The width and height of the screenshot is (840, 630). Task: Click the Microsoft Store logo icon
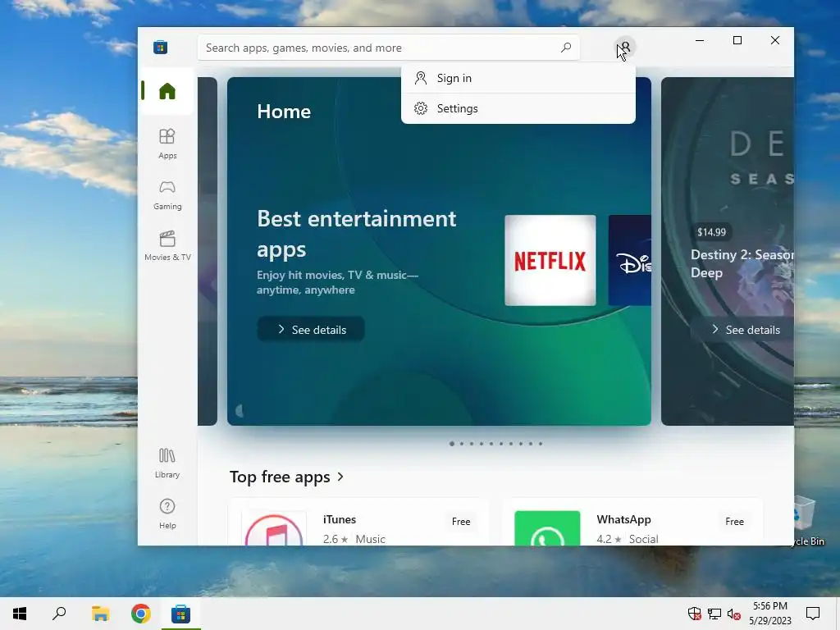[x=160, y=47]
